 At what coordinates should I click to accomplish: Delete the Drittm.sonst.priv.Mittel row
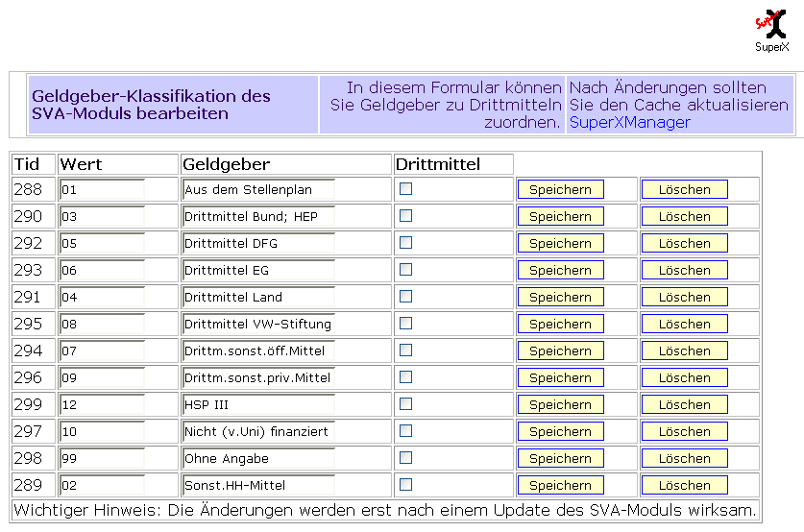click(685, 377)
